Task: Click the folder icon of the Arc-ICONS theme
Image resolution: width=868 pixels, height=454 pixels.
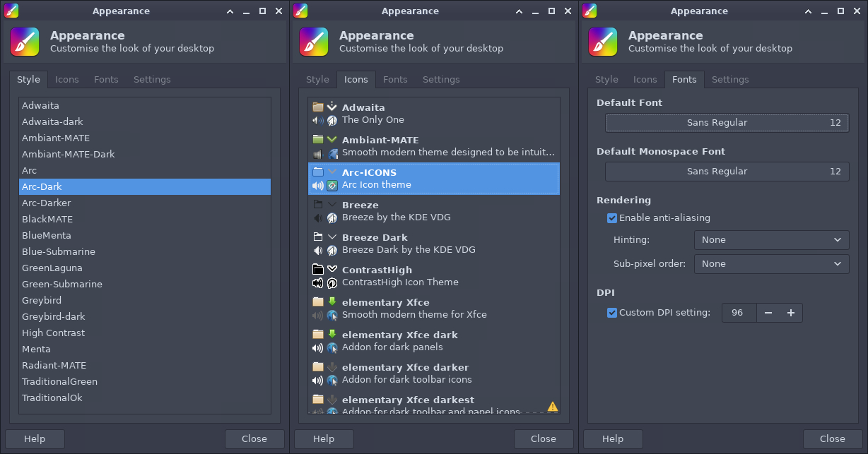Action: tap(318, 172)
